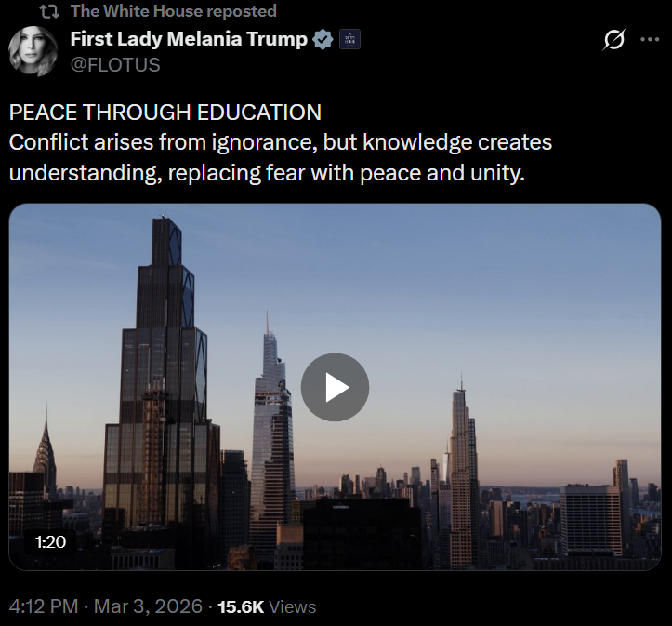The image size is (672, 626).
Task: Open the three-dot more options menu
Action: [x=650, y=39]
